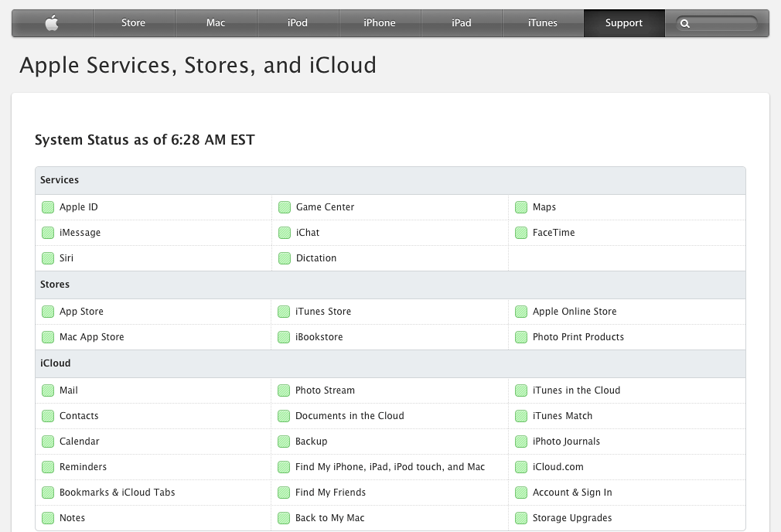
Task: Click green status icon beside Contacts
Action: click(48, 416)
